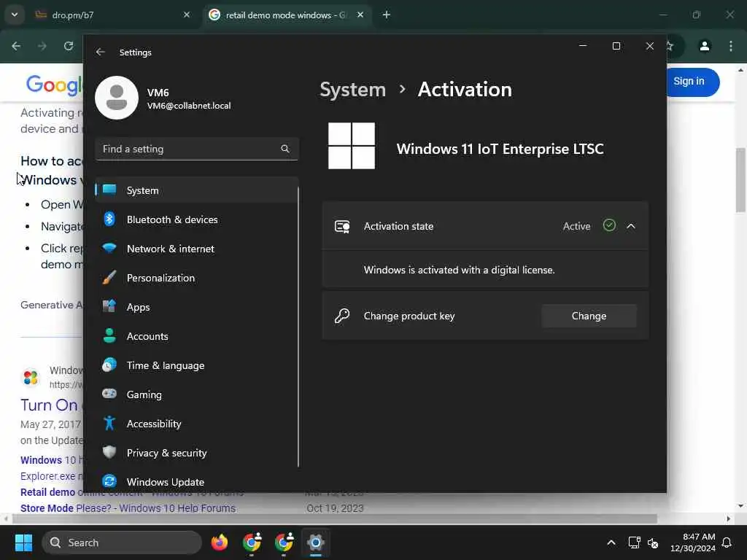This screenshot has width=747, height=560.
Task: Click the Settings sidebar scrollbar
Action: 298,327
